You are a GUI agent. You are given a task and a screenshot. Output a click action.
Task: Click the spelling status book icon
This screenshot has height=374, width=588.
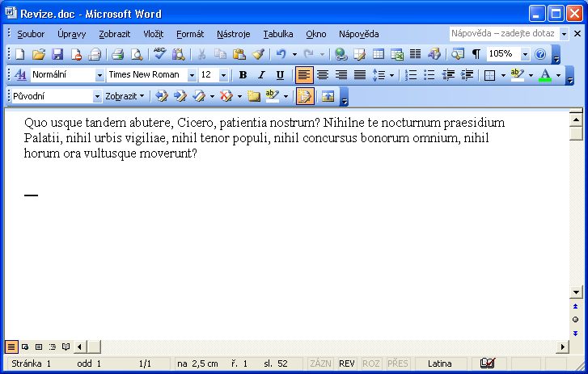(487, 363)
